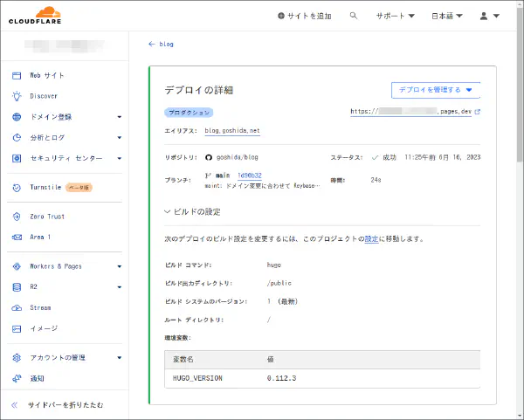Click サイドバーを折りたたむ
Screen dimensions: 524x420
tap(65, 405)
